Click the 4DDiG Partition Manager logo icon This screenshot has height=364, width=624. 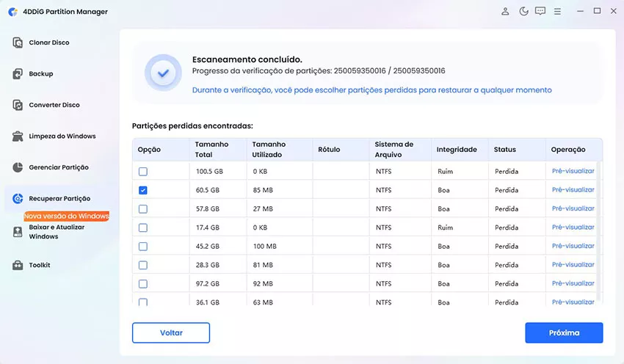(13, 12)
